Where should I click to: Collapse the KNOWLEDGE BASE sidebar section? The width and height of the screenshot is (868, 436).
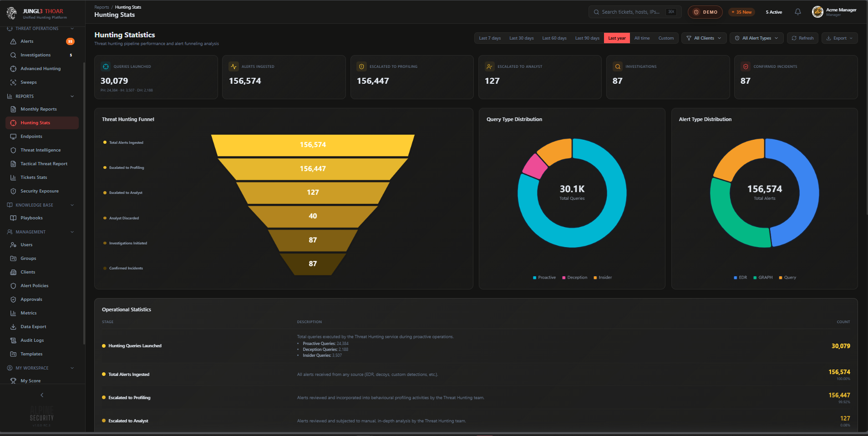[72, 205]
